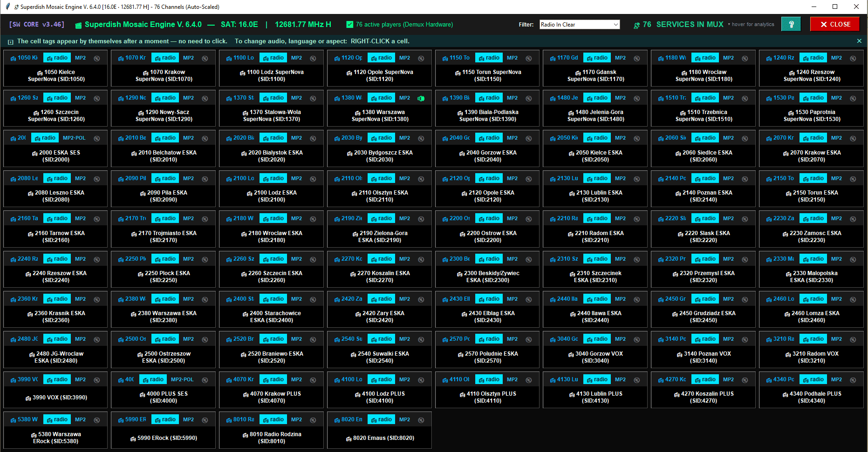
Task: Click the green speaker icon on 1380 Warszawa
Action: (x=421, y=98)
